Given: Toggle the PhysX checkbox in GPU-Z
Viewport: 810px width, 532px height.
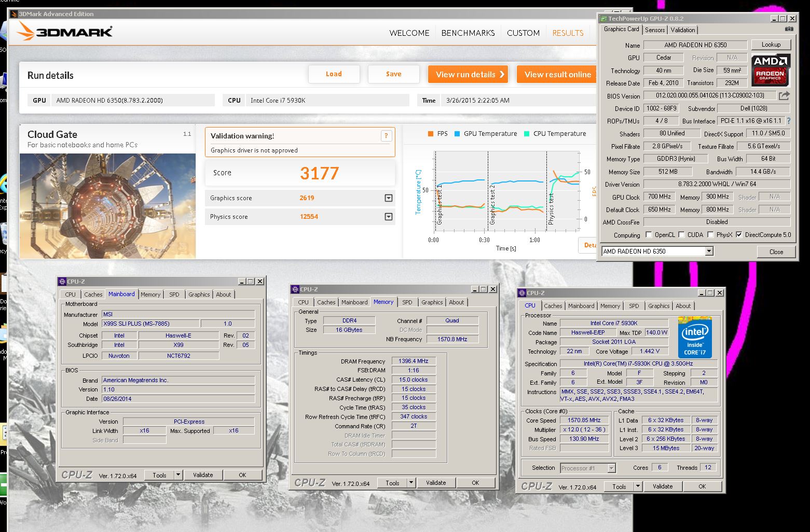Looking at the screenshot, I should (710, 235).
